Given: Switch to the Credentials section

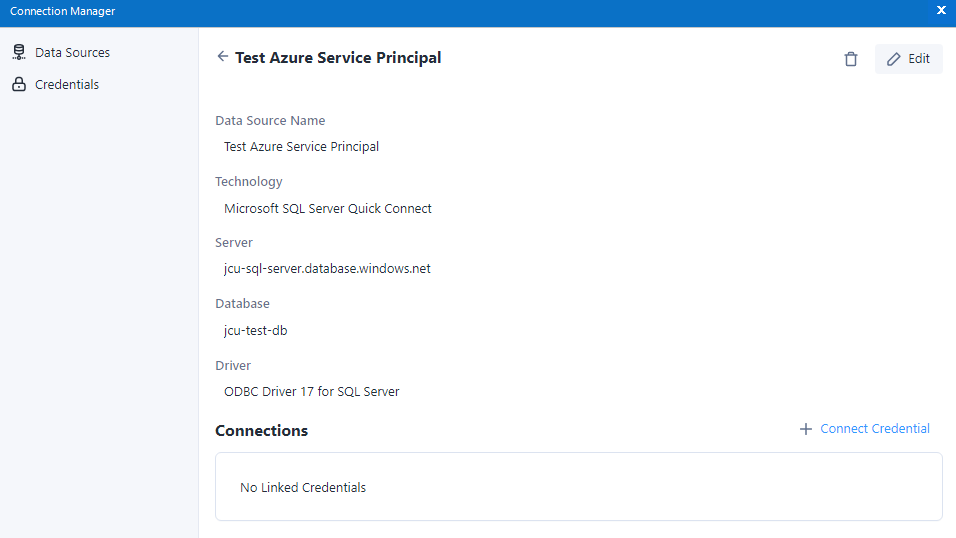Looking at the screenshot, I should (x=67, y=85).
